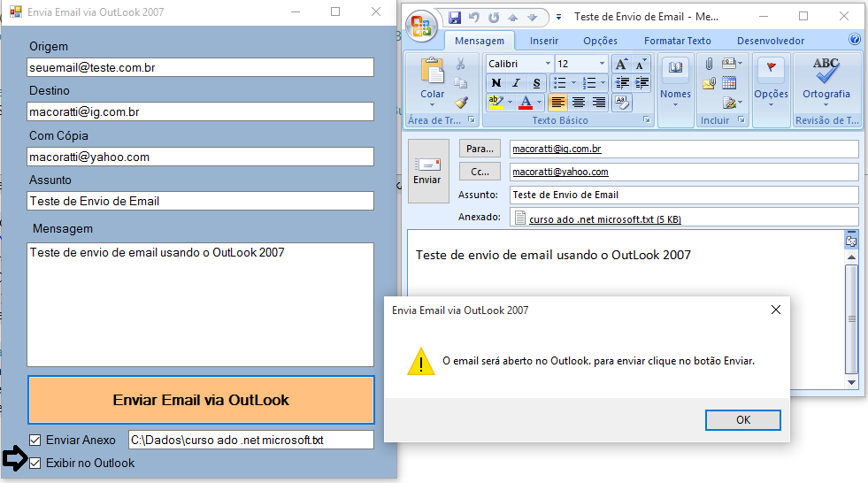
Task: Increase the font size with large A
Action: (x=622, y=65)
